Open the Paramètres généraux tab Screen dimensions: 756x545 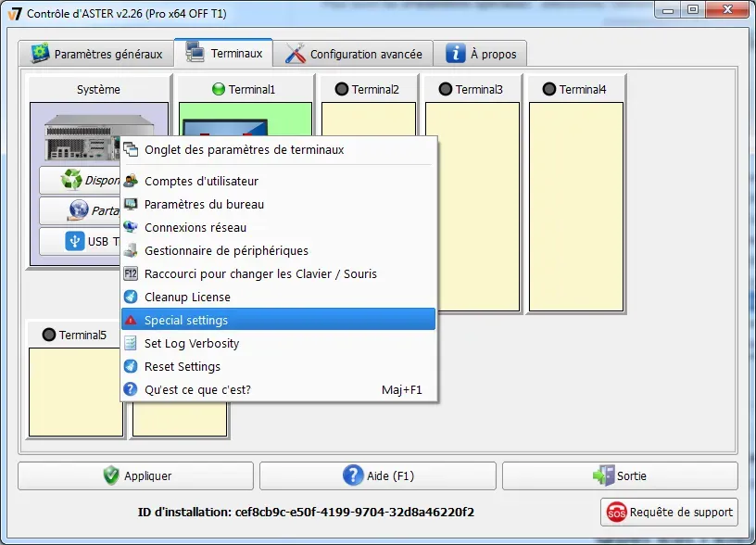97,54
